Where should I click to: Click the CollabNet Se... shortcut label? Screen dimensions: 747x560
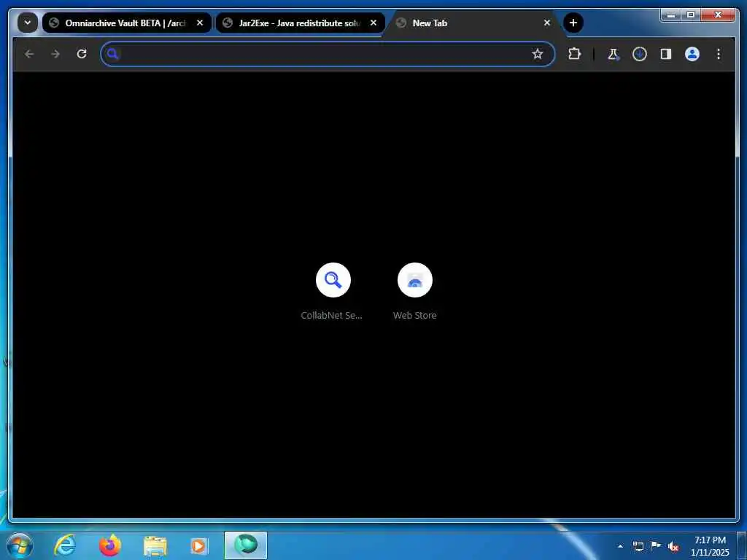click(332, 315)
